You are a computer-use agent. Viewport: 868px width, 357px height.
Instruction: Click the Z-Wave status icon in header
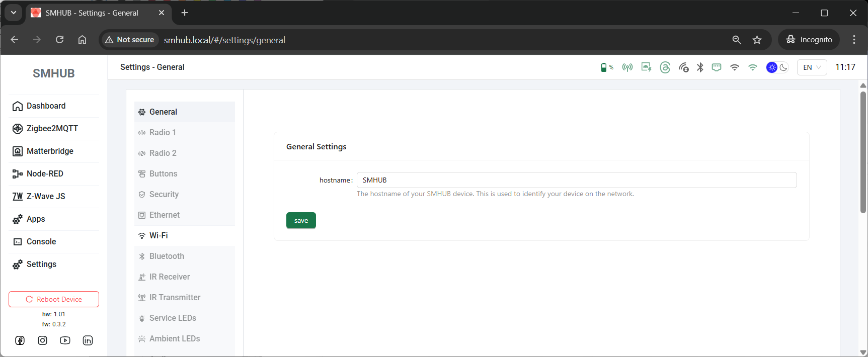click(683, 67)
